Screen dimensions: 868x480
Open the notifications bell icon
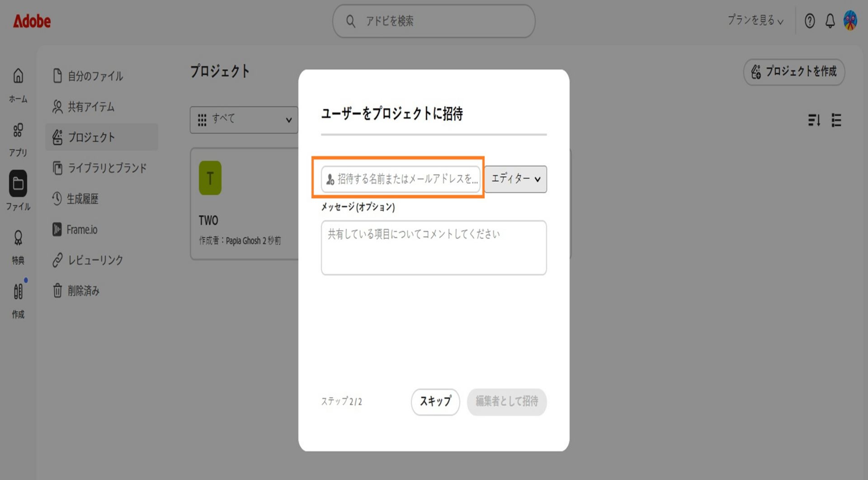[x=830, y=21]
